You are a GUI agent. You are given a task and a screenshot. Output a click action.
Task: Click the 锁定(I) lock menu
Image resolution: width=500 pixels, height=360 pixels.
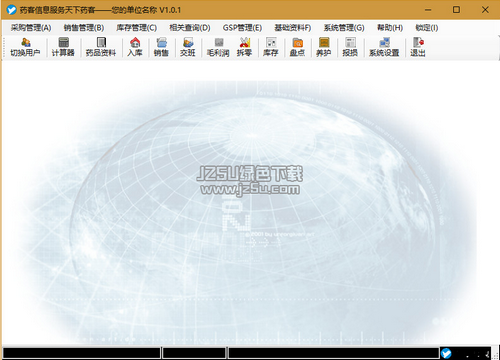point(426,28)
